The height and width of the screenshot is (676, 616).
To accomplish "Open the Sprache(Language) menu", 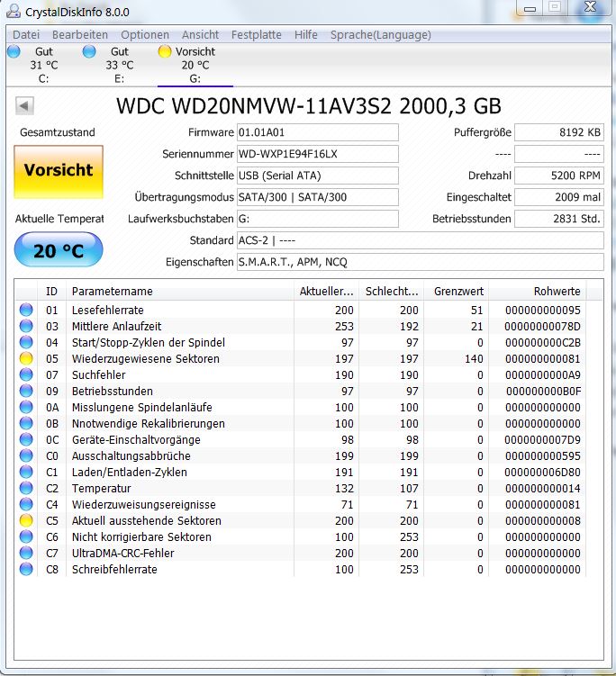I will point(380,34).
